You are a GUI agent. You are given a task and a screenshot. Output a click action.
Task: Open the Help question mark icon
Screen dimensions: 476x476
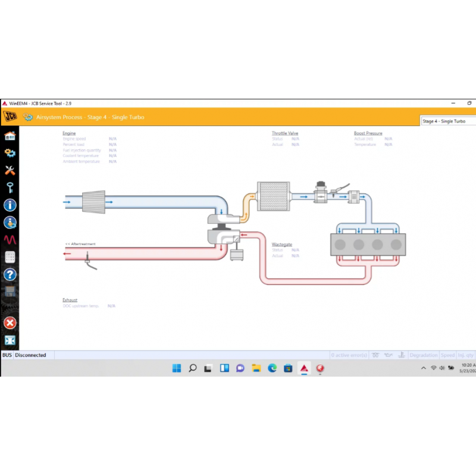point(10,274)
